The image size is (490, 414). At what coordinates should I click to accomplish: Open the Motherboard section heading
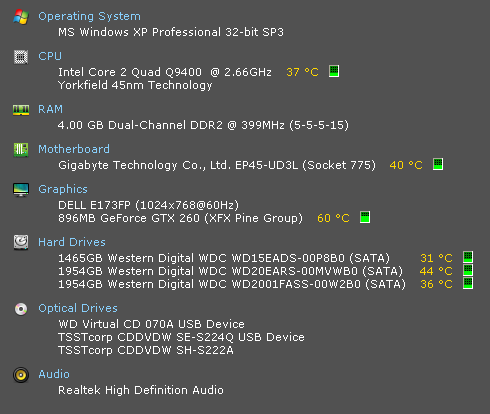click(x=74, y=149)
